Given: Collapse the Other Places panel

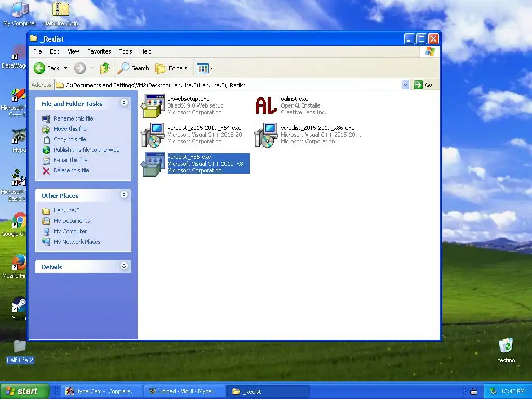Looking at the screenshot, I should click(124, 195).
